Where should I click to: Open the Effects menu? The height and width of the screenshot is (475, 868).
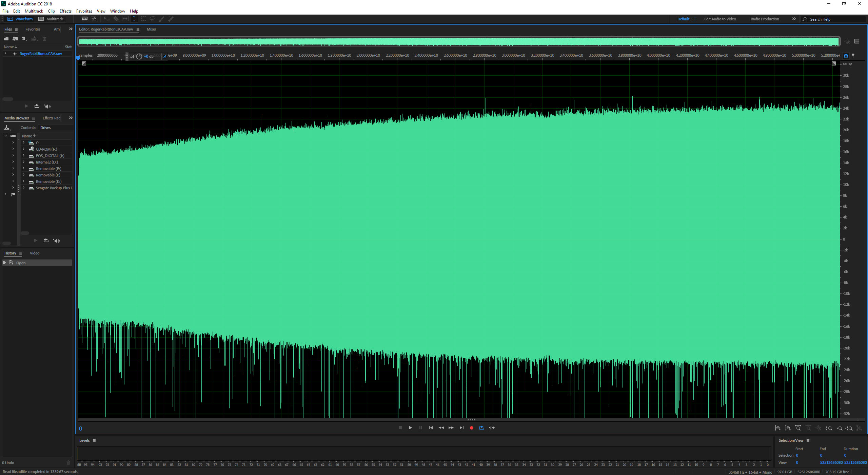pyautogui.click(x=65, y=11)
